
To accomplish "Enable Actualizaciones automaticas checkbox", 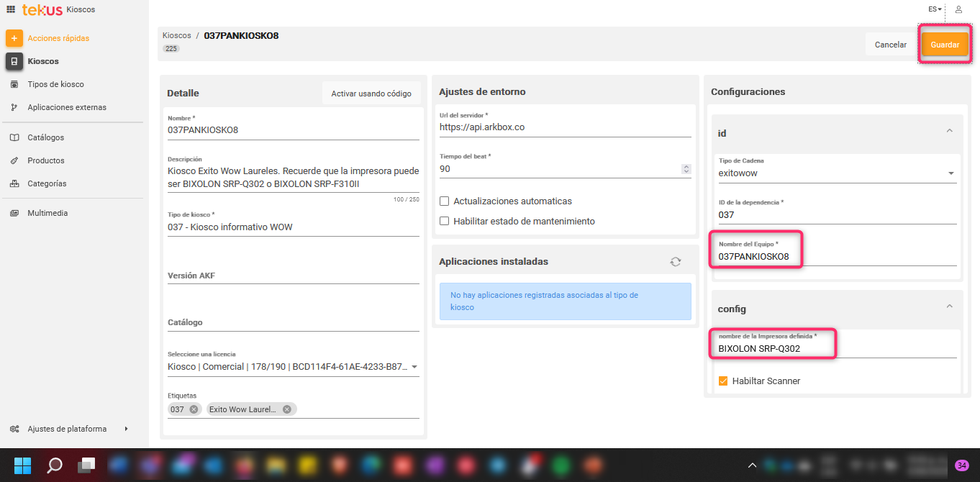I will coord(445,201).
